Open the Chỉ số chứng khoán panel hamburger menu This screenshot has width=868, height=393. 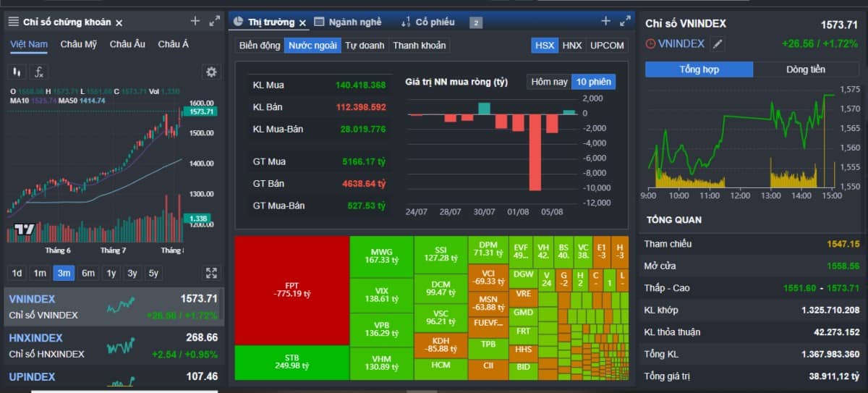point(13,22)
